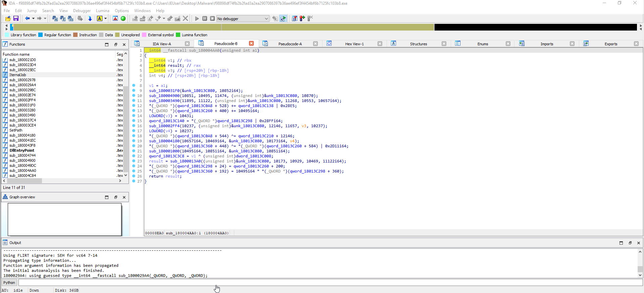Click the Python language button
This screenshot has width=644, height=293.
point(9,283)
